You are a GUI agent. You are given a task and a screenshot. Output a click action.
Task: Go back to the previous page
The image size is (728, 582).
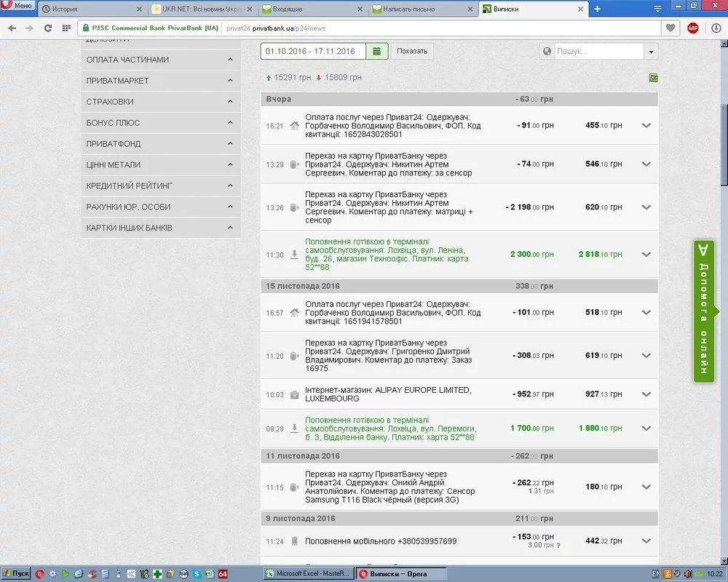pos(12,28)
